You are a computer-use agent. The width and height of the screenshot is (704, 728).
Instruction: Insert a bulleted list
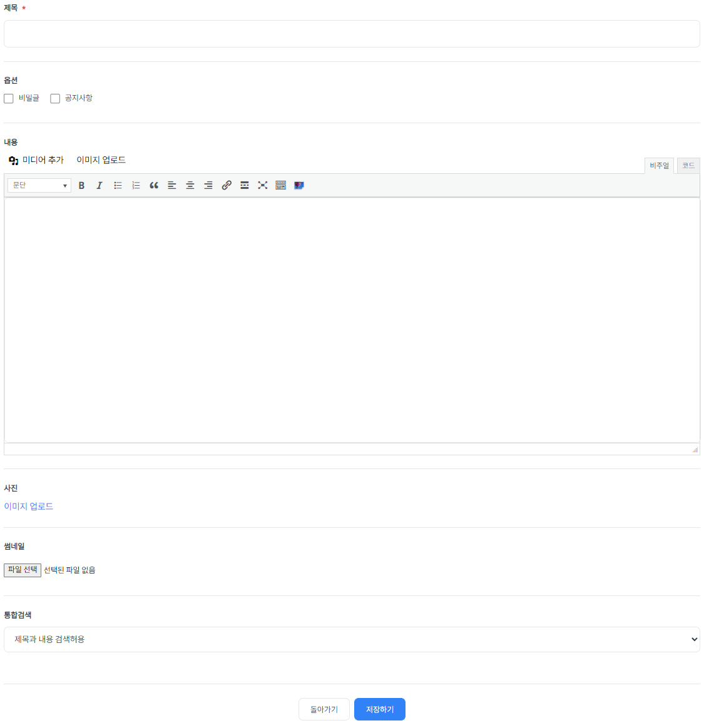118,185
